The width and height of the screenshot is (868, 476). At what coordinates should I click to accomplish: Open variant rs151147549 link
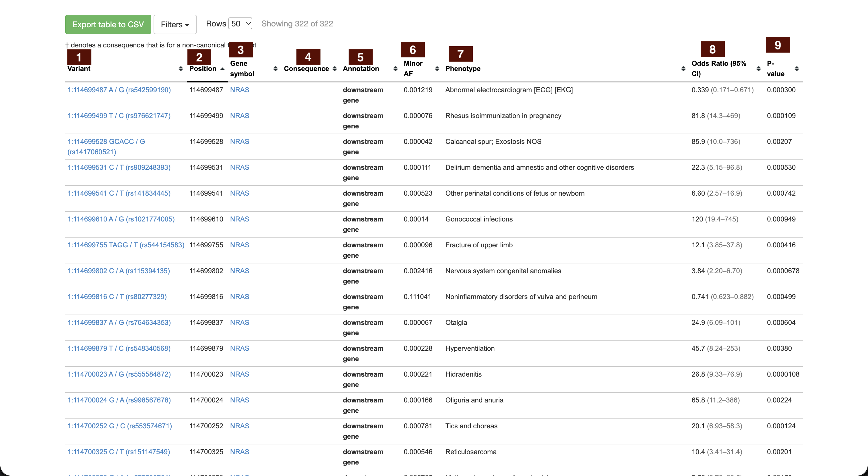[x=119, y=452]
